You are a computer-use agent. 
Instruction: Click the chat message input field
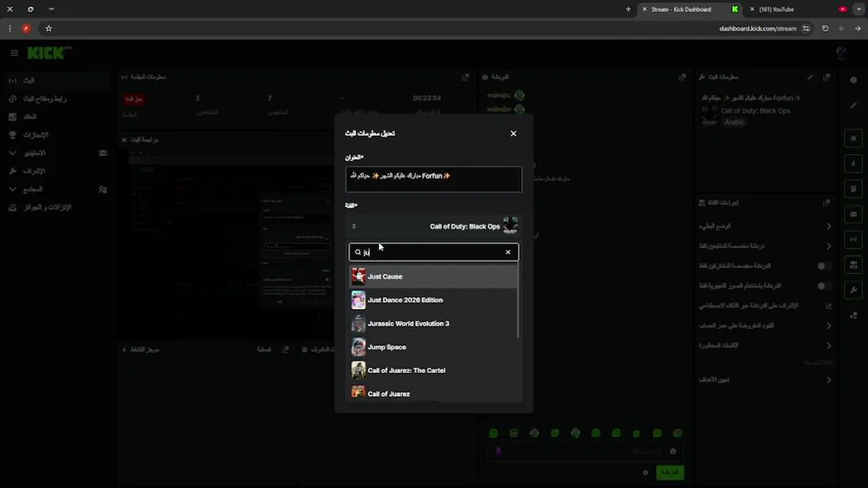click(x=585, y=451)
